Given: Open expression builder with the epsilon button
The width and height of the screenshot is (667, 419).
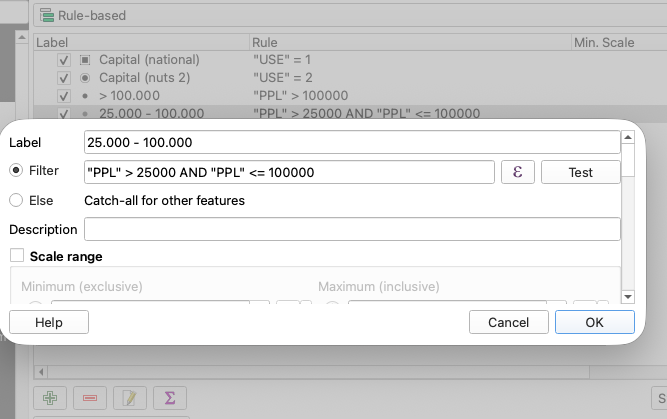Looking at the screenshot, I should (x=517, y=172).
